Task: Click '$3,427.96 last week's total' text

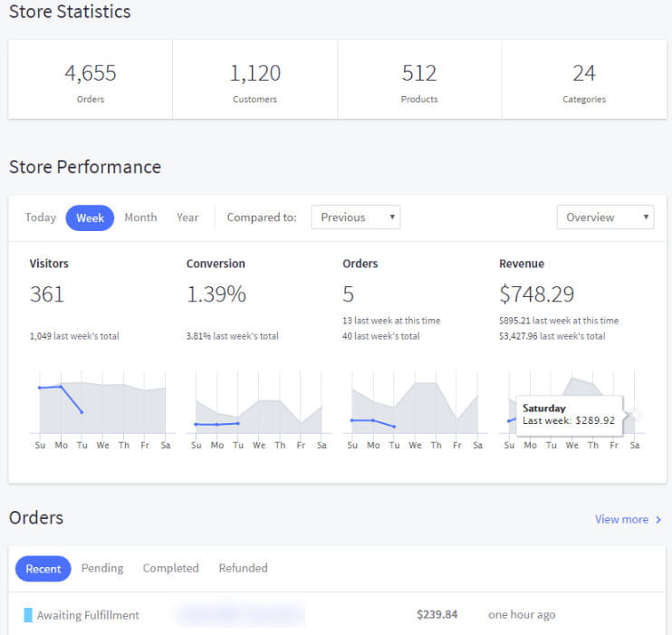Action: pos(552,336)
